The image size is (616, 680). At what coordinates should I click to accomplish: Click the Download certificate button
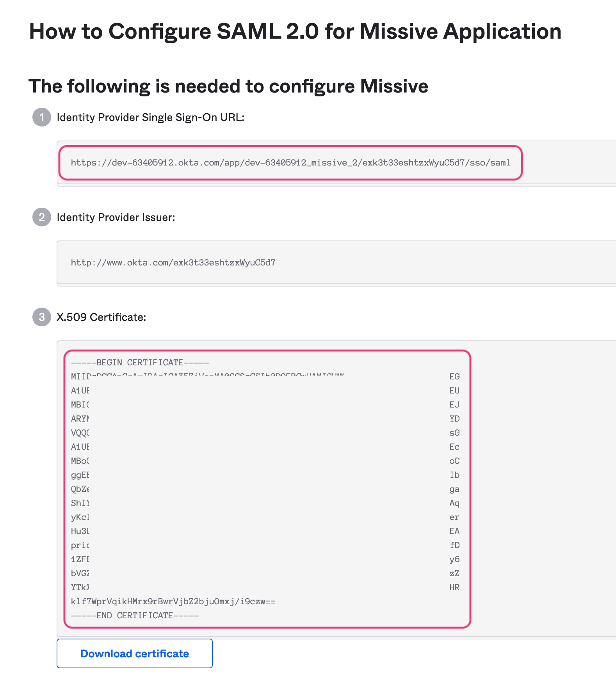(135, 653)
